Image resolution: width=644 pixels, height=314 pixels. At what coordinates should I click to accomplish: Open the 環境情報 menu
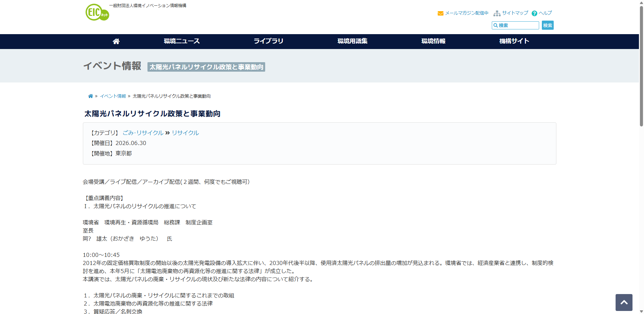pos(433,41)
